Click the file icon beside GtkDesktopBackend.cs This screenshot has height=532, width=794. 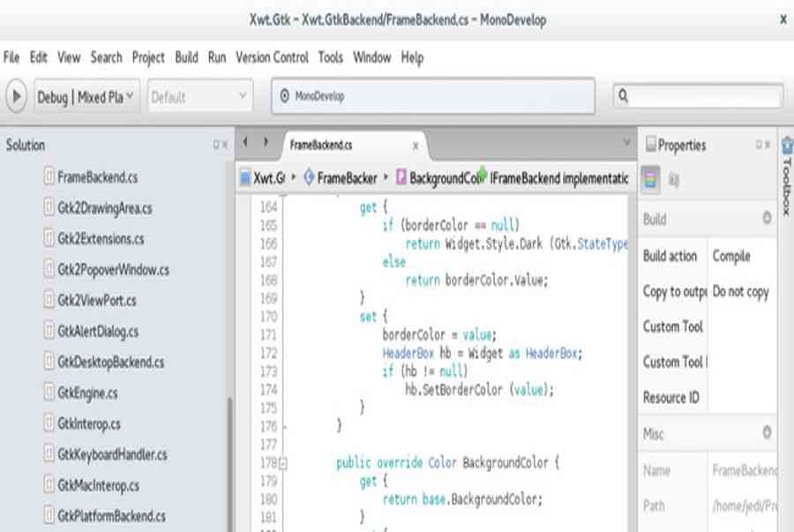click(49, 362)
